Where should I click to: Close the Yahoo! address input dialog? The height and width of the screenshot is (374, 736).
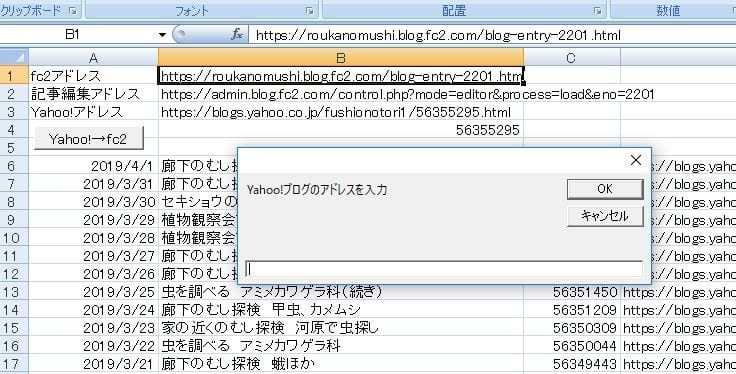[636, 160]
